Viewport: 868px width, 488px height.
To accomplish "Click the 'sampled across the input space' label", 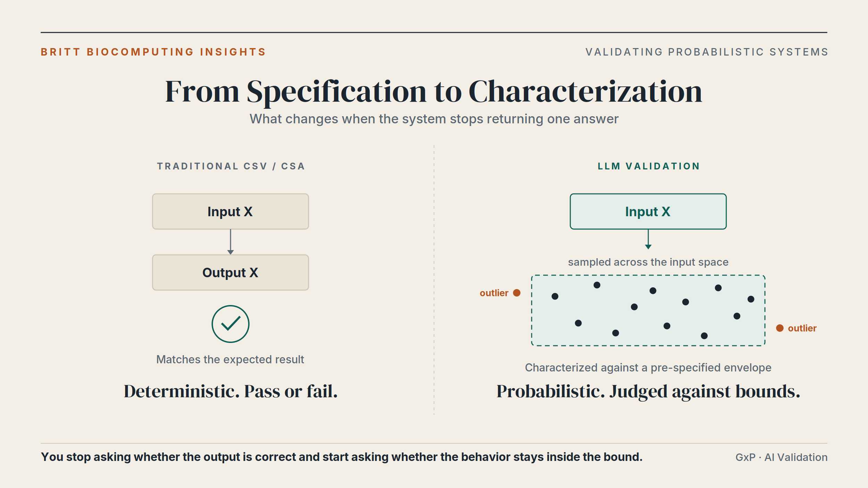I will (648, 262).
